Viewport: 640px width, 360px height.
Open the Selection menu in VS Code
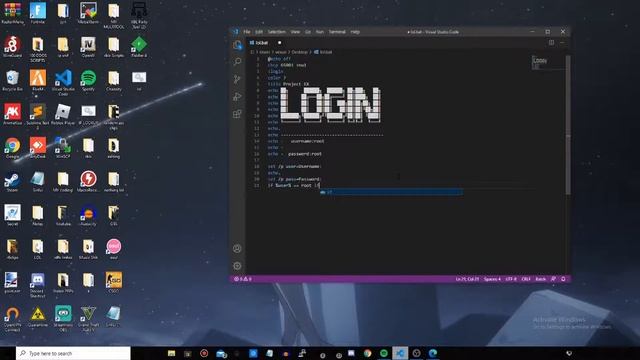(x=276, y=32)
